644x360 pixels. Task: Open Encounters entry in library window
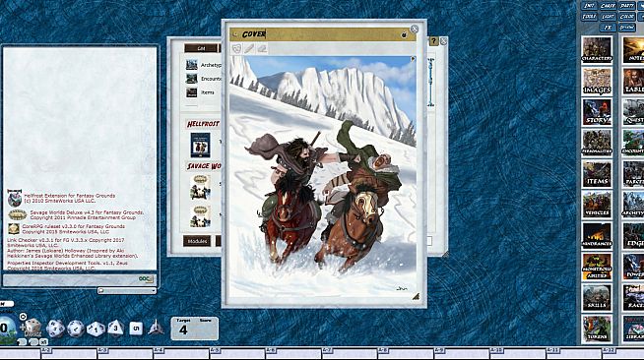tap(203, 79)
